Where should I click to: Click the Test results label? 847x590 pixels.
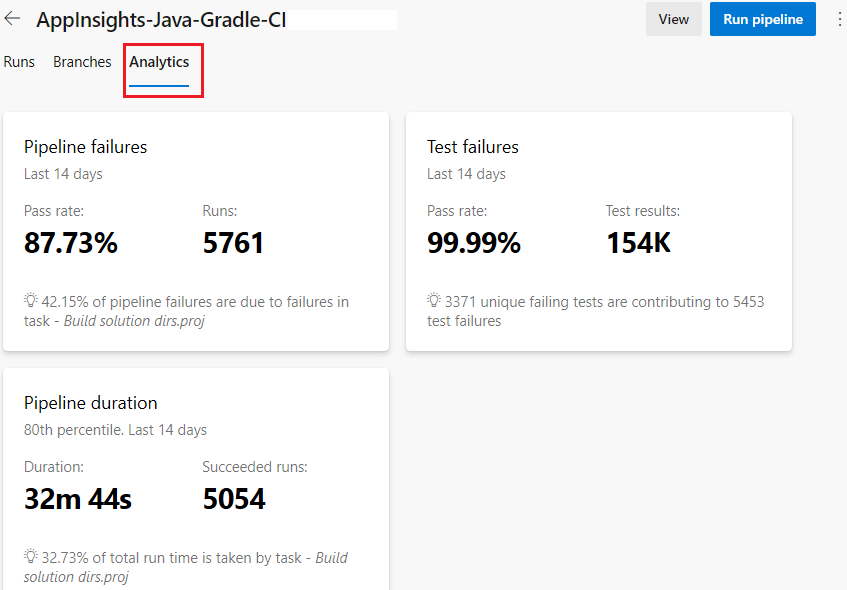[x=643, y=211]
